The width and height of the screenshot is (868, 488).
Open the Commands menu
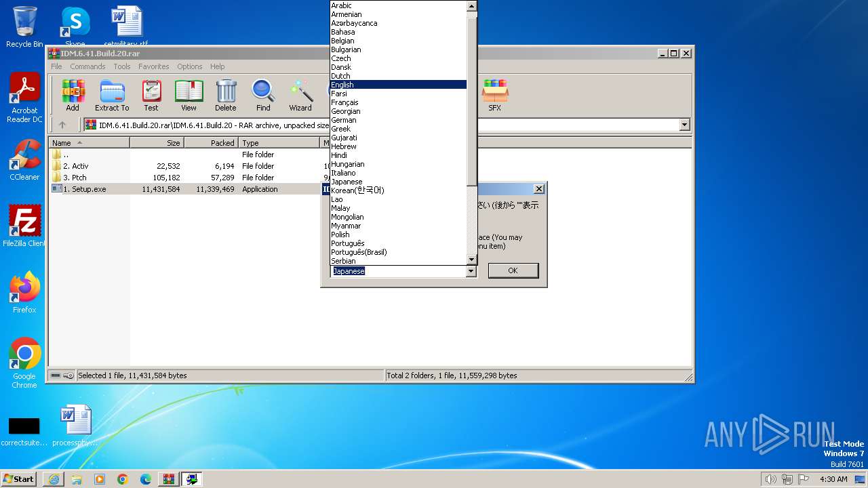point(87,66)
